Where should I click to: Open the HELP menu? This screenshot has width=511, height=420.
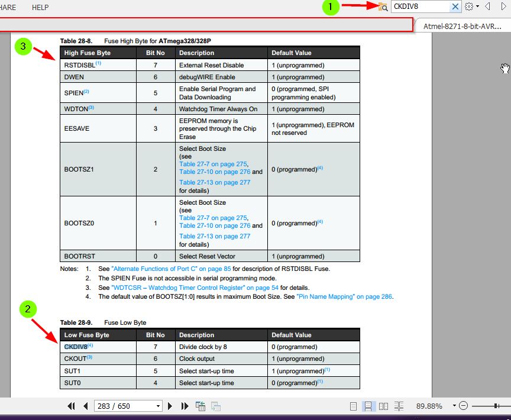pyautogui.click(x=40, y=7)
